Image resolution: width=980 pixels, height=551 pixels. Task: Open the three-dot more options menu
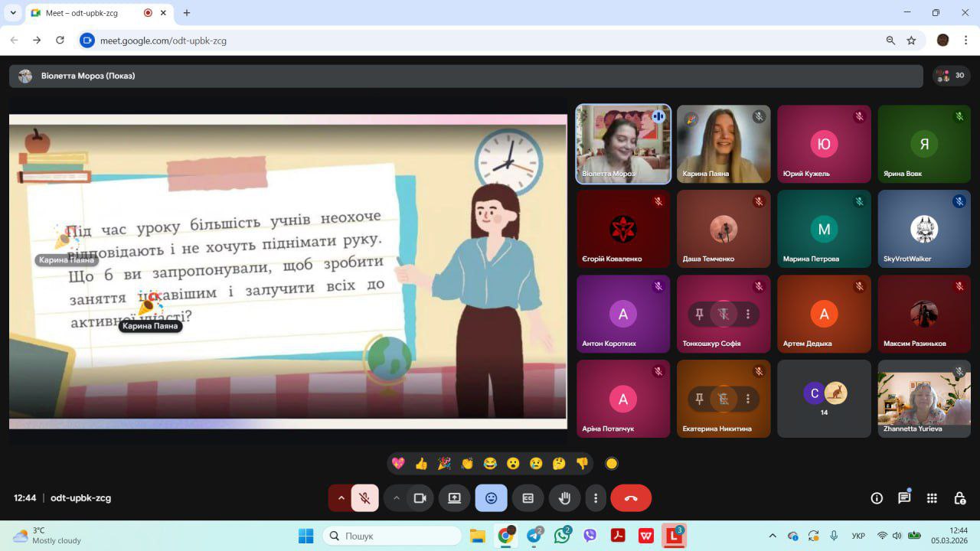(596, 498)
